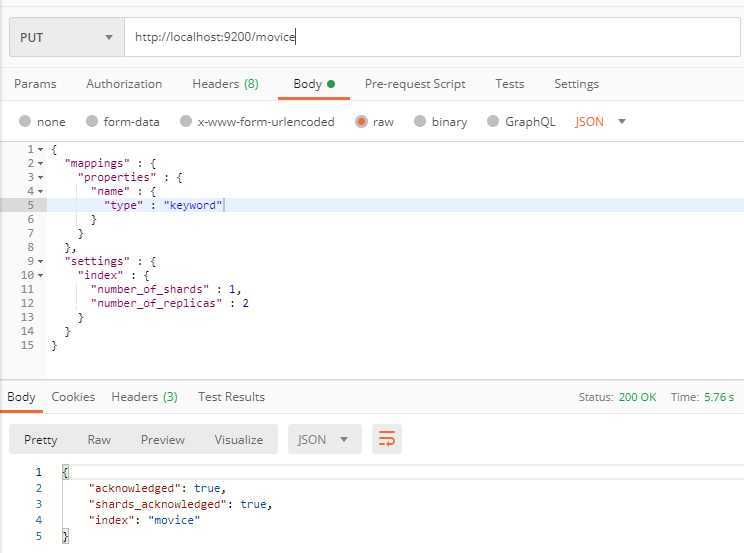Click the "shards_acknowledged" key in response
The height and width of the screenshot is (553, 744).
pyautogui.click(x=158, y=504)
